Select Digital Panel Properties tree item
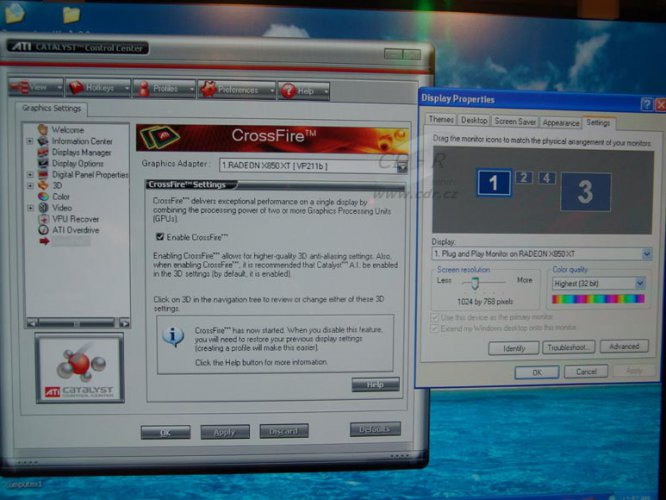This screenshot has height=500, width=666. 90,175
